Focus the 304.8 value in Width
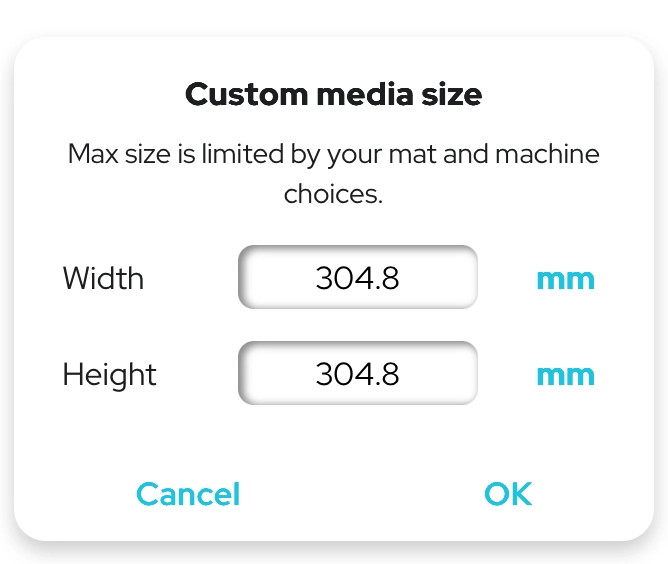Screen dimensions: 668x564 coord(357,278)
